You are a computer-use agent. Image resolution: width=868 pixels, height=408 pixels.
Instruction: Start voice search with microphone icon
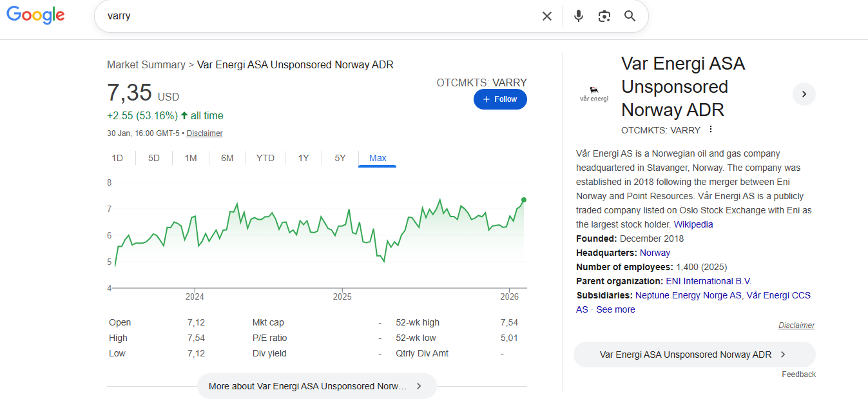tap(578, 16)
